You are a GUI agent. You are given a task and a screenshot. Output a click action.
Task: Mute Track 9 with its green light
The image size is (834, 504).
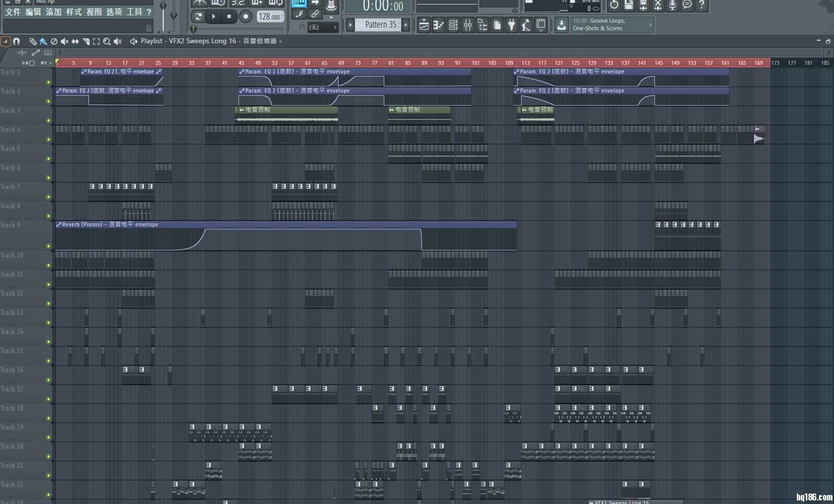[49, 246]
